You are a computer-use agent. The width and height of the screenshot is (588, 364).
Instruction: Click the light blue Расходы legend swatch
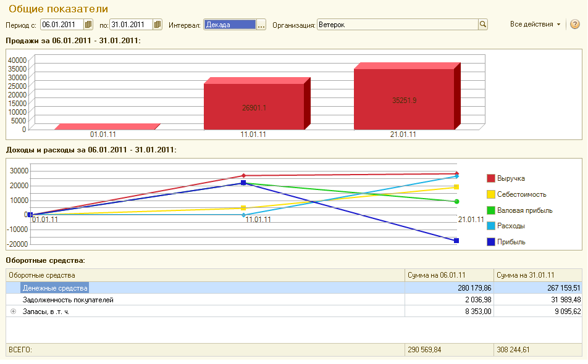point(491,226)
